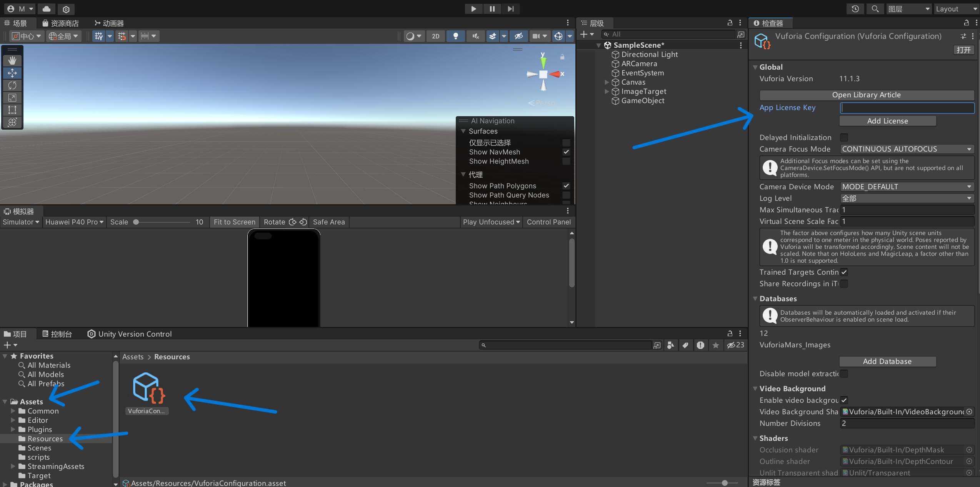Image resolution: width=980 pixels, height=487 pixels.
Task: Switch to the 控制台 tab
Action: (57, 334)
